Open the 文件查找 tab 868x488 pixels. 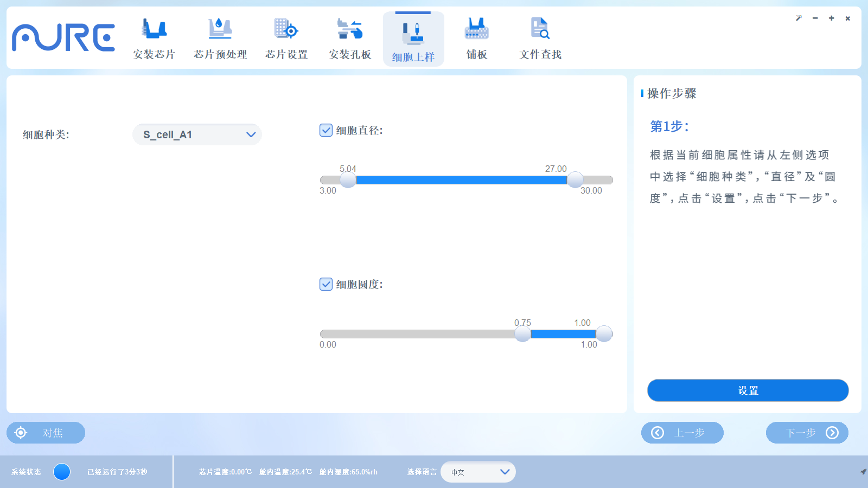tap(540, 38)
